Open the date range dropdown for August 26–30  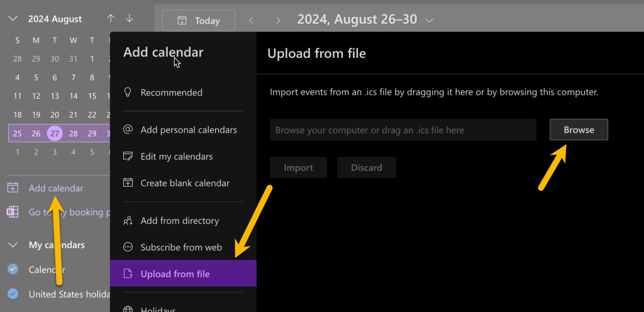pyautogui.click(x=430, y=20)
